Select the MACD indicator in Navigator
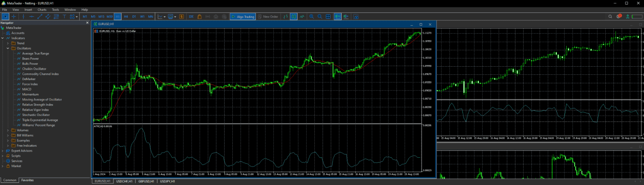The width and height of the screenshot is (644, 185). 27,89
